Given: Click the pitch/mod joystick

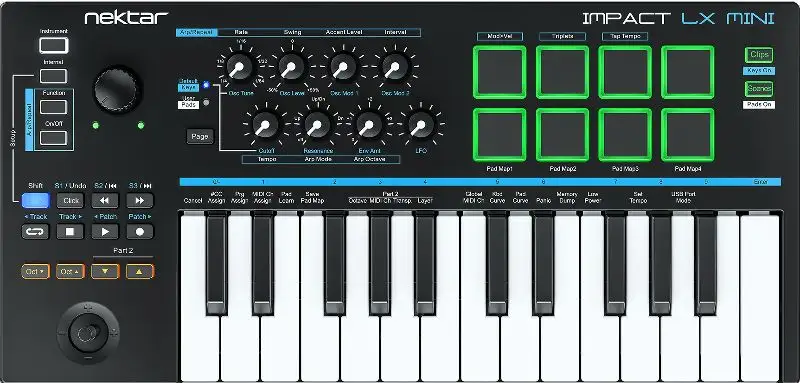Looking at the screenshot, I should [x=88, y=334].
